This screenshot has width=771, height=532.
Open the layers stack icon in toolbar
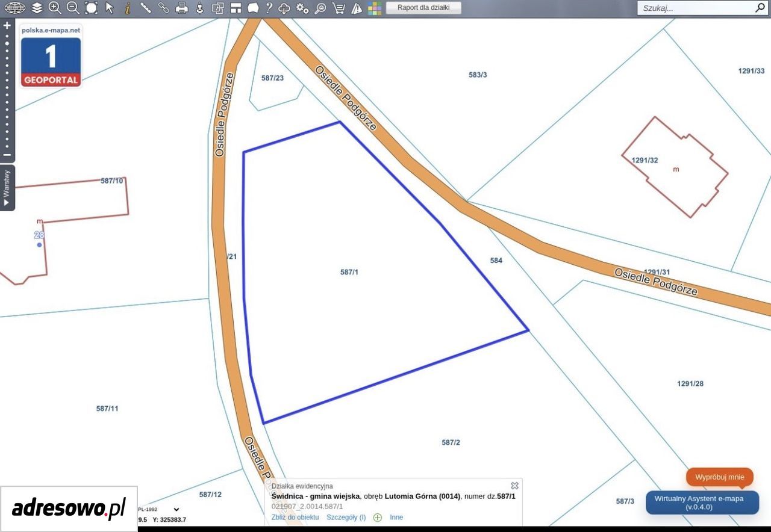37,8
